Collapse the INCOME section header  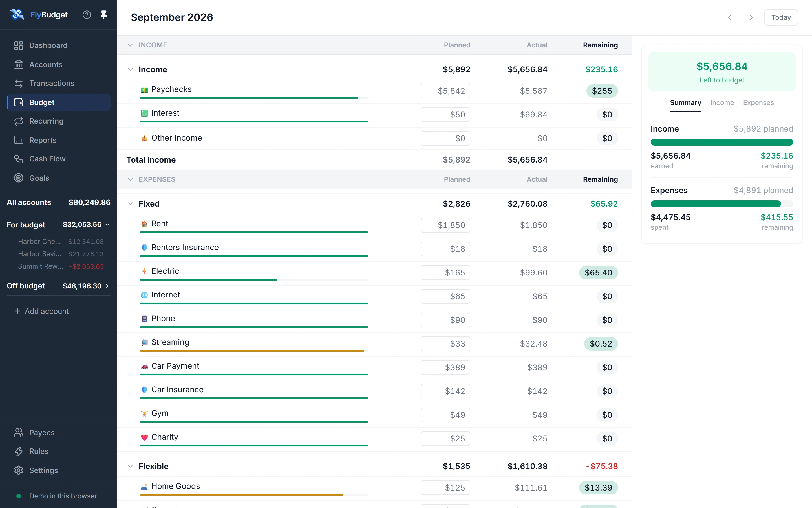point(130,45)
